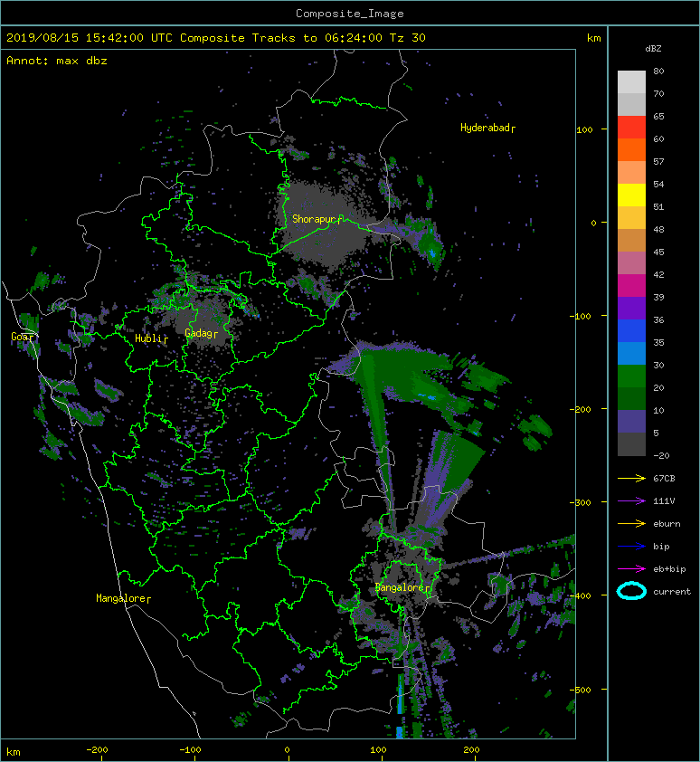Click the cyan 'current' ellipse legend icon
Image resolution: width=700 pixels, height=762 pixels.
tap(631, 591)
